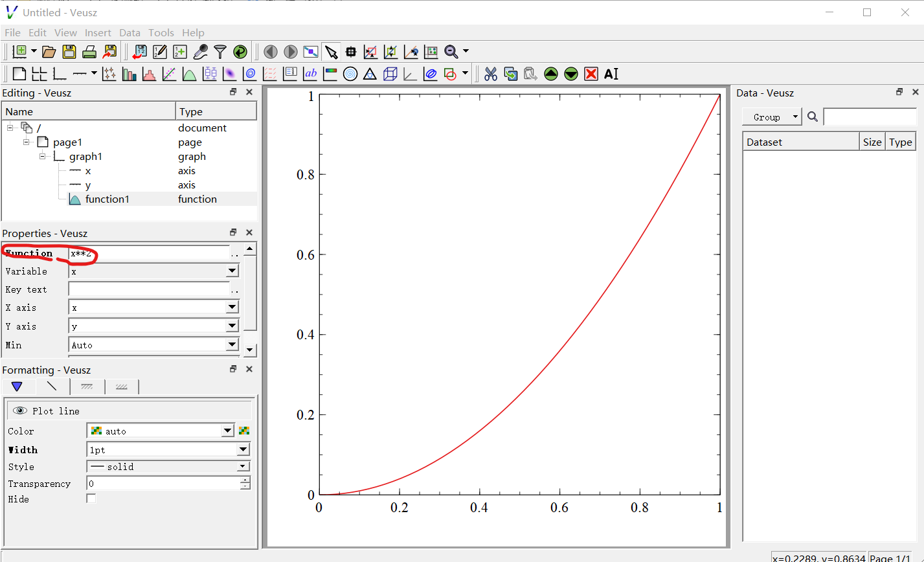Add a bar chart widget

click(129, 74)
